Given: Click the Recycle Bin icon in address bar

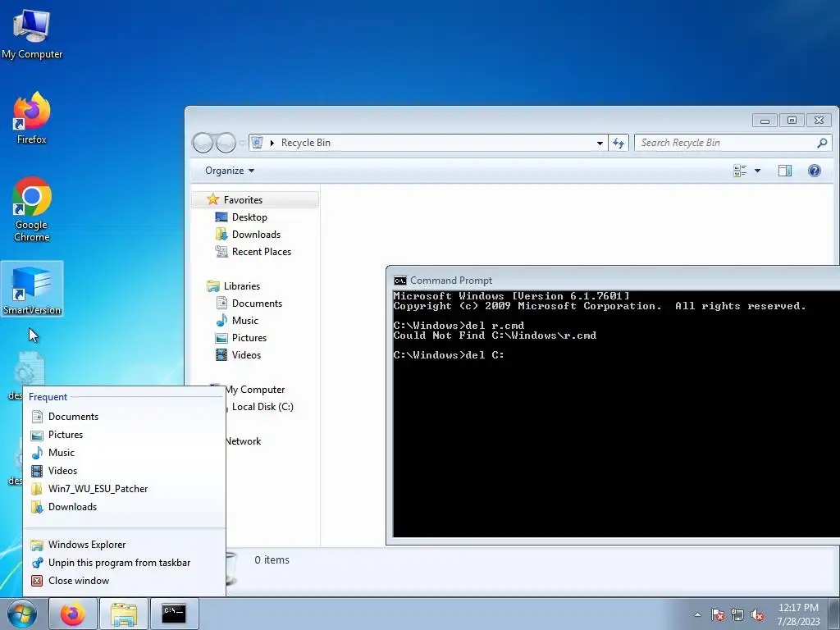Looking at the screenshot, I should (257, 143).
